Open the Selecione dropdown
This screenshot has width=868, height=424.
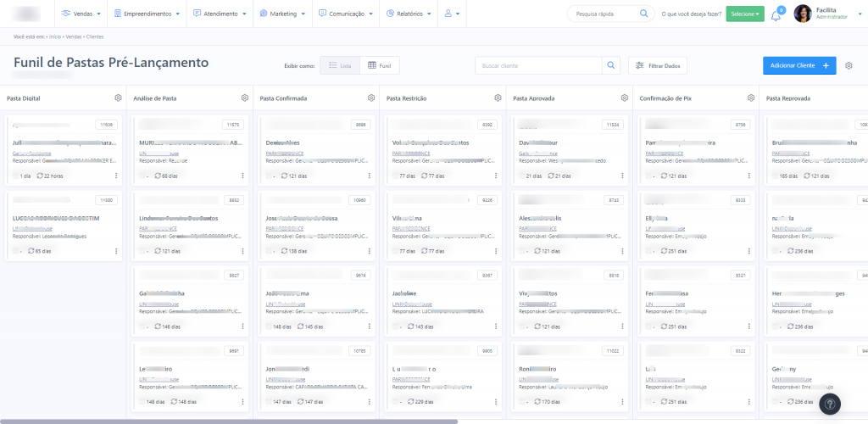point(744,14)
